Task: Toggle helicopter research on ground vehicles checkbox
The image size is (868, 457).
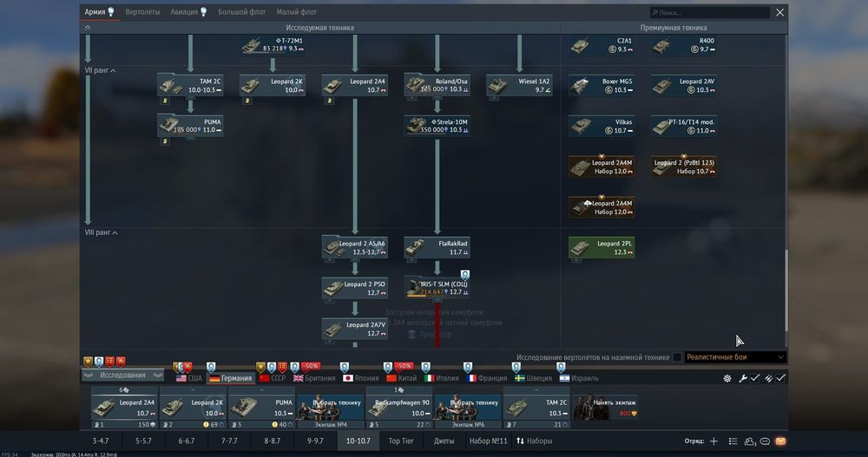Action: 677,357
